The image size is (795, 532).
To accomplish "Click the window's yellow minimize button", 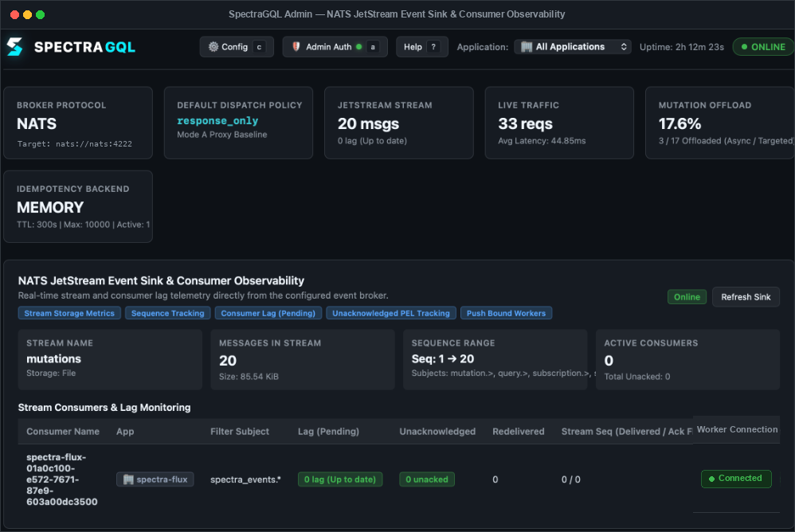I will [27, 14].
